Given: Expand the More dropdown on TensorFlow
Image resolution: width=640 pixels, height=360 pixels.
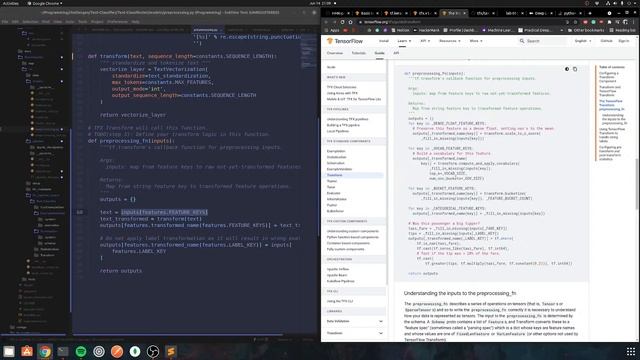Looking at the screenshot, I should 476,41.
